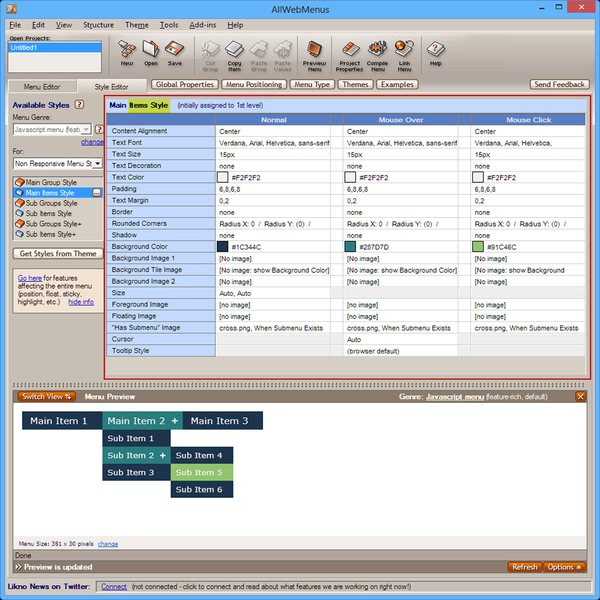This screenshot has width=600, height=600.
Task: Click the Mouse Over Text Color swatch
Action: click(350, 177)
